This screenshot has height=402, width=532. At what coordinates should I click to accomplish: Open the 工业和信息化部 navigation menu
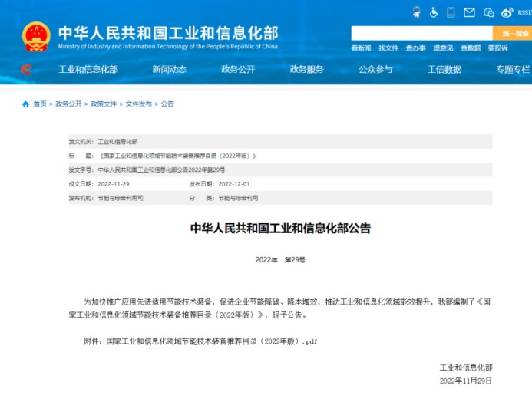pyautogui.click(x=88, y=69)
